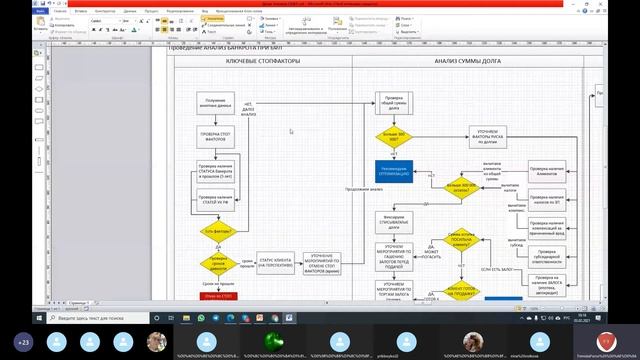Toggle align text left
This screenshot has height=360, width=640.
(157, 30)
